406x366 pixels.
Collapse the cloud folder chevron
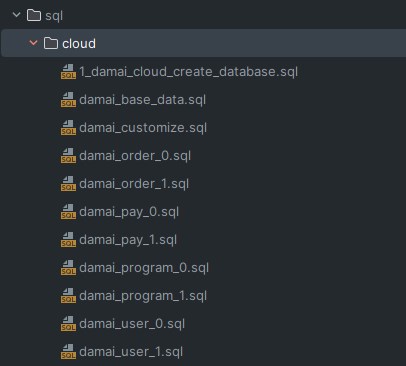(x=33, y=43)
